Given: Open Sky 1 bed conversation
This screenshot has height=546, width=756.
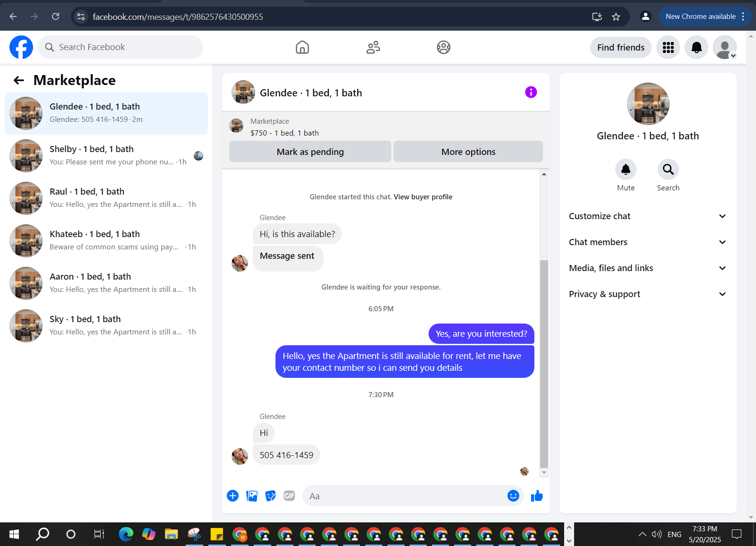Looking at the screenshot, I should coord(106,326).
